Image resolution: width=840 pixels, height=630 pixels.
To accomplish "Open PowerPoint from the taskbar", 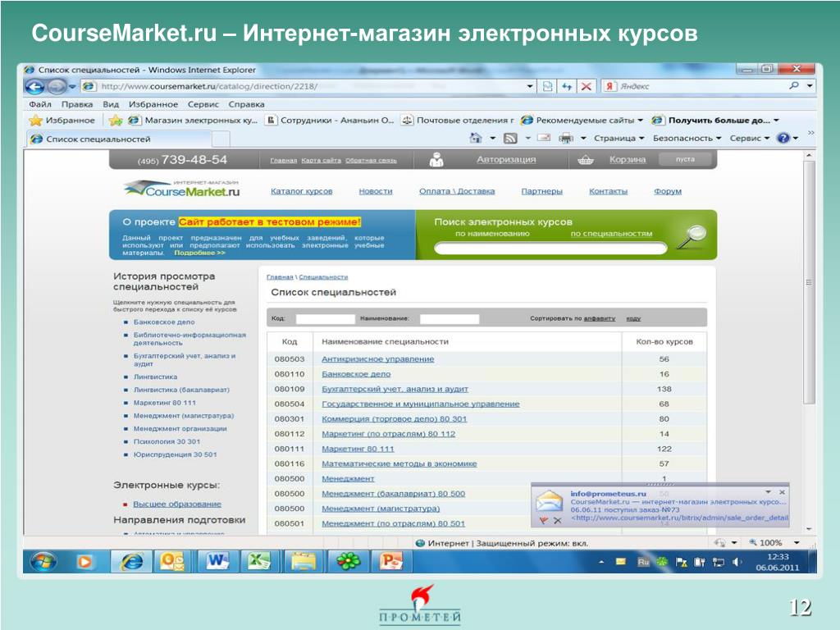I will (391, 561).
